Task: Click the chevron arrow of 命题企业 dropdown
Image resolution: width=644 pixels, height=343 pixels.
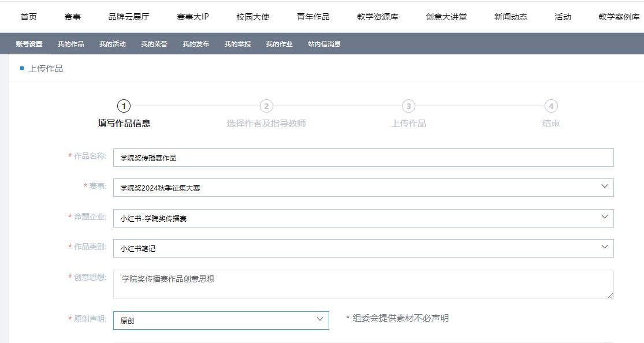Action: point(605,217)
